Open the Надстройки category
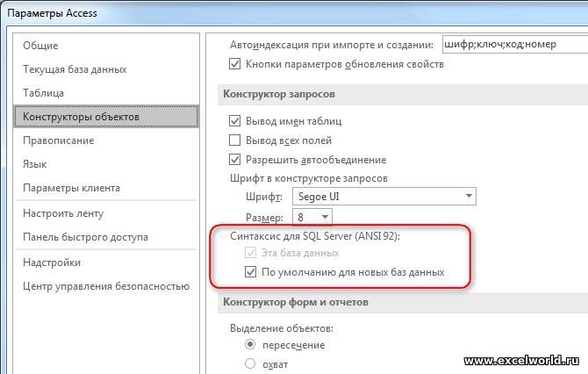This screenshot has width=588, height=374. click(x=52, y=263)
